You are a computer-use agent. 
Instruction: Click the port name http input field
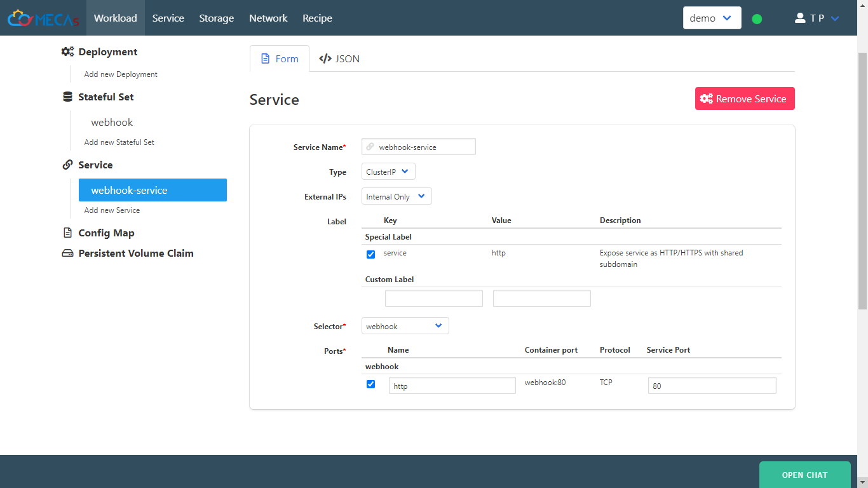click(x=452, y=386)
